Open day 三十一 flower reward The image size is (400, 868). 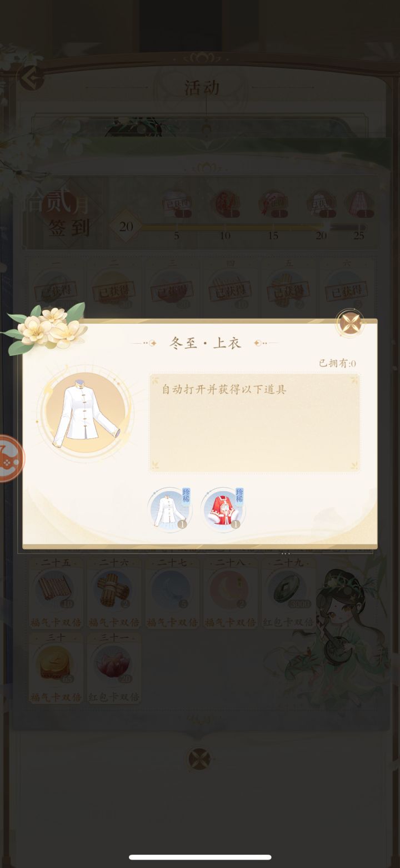114,667
